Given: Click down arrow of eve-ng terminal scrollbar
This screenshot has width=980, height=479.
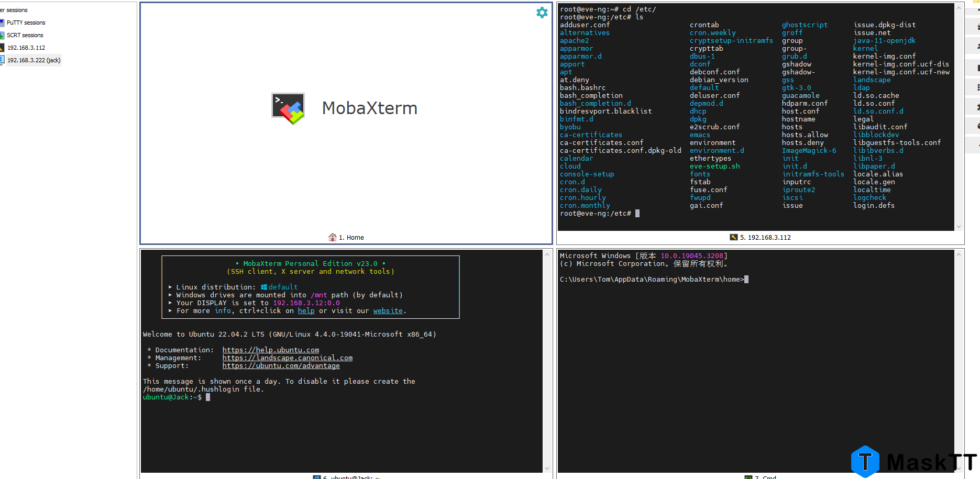Looking at the screenshot, I should (x=959, y=227).
